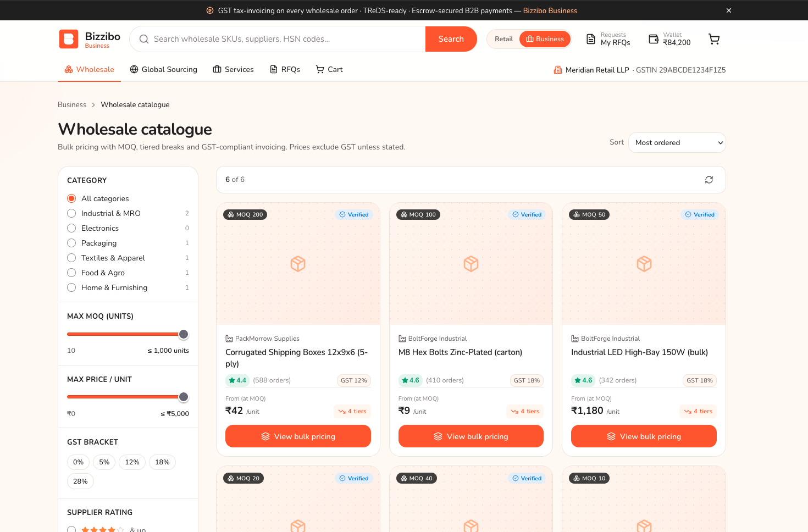Viewport: 808px width, 532px height.
Task: Click the Max MOQ slider handle
Action: coord(184,334)
